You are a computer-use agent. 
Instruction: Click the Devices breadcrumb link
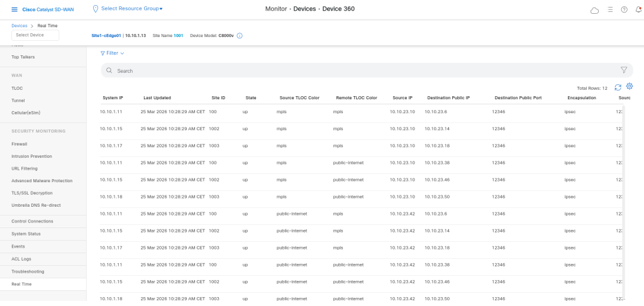[19, 26]
